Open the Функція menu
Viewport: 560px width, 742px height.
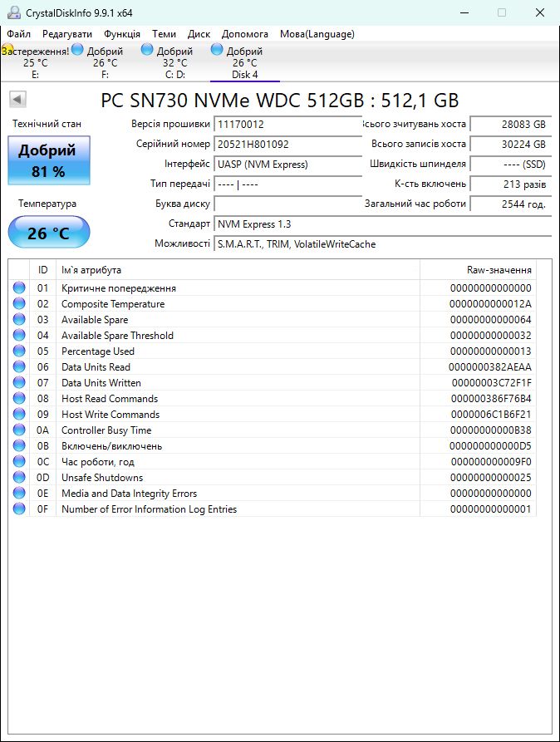click(x=122, y=34)
